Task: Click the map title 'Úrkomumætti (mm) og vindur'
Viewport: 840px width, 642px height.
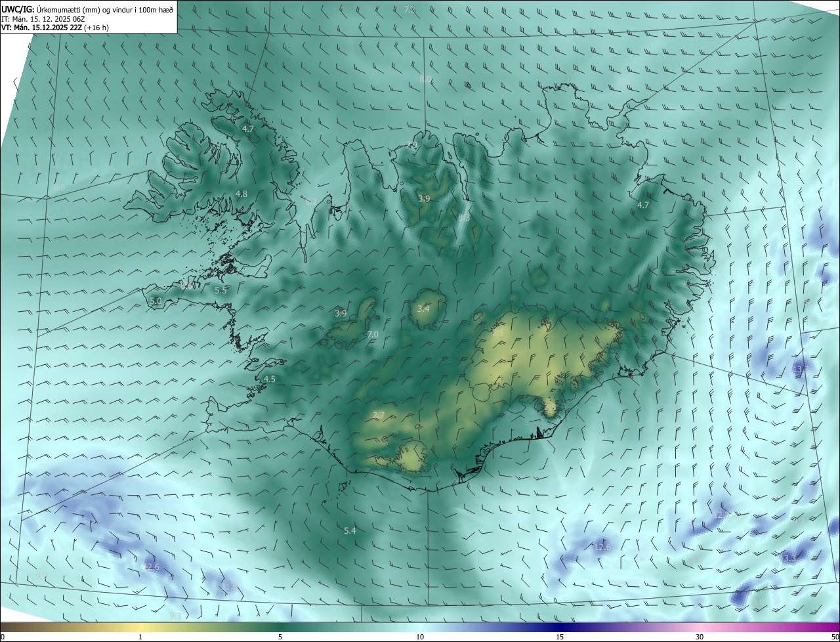Action: pyautogui.click(x=83, y=9)
